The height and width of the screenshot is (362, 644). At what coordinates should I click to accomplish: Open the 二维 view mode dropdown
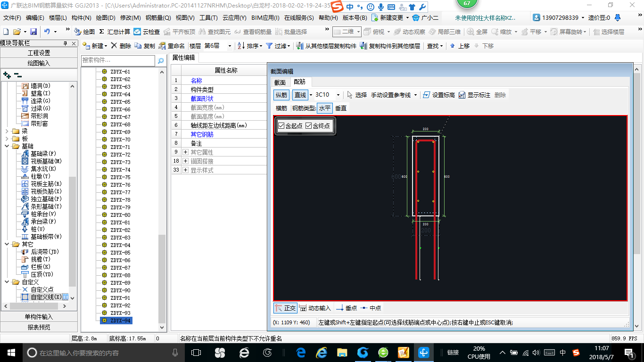[x=358, y=32]
